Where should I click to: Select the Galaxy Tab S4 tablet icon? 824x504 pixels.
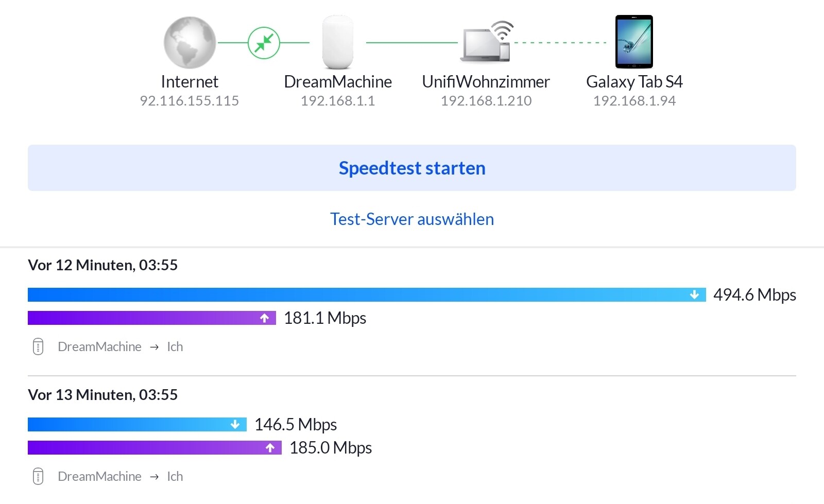634,42
